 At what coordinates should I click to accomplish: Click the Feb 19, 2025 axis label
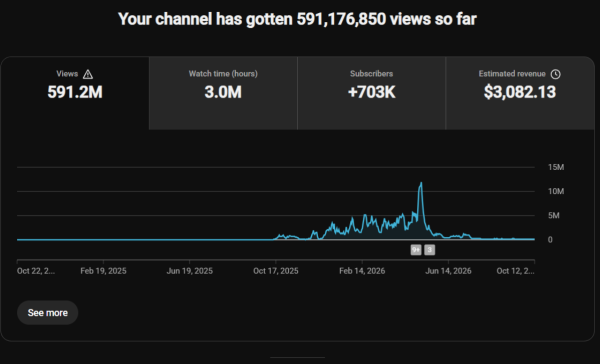pyautogui.click(x=103, y=271)
